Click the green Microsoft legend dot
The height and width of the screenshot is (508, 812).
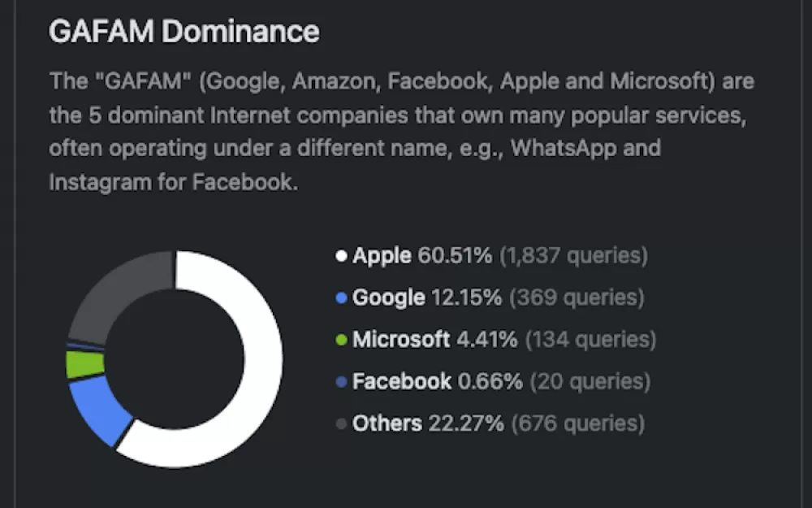[341, 340]
